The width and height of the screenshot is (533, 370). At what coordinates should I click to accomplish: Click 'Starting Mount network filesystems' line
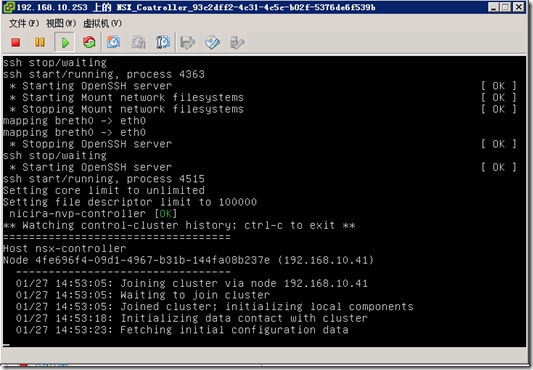[x=126, y=98]
